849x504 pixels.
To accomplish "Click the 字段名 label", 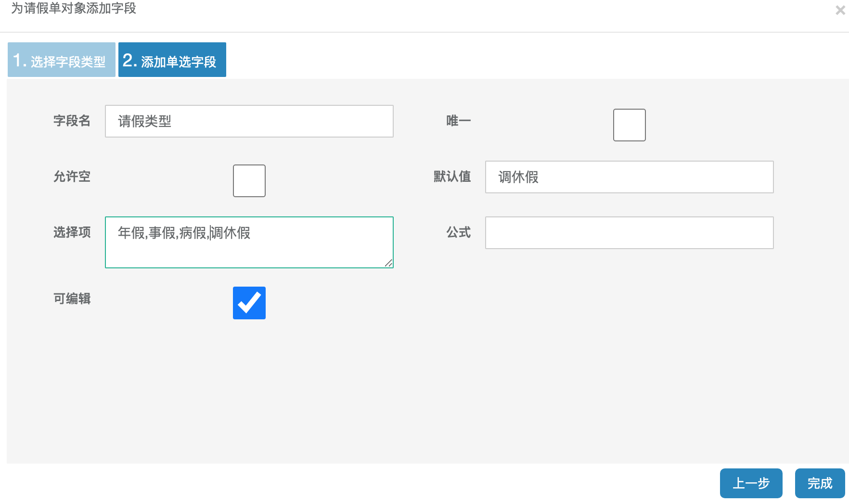I will pos(72,121).
